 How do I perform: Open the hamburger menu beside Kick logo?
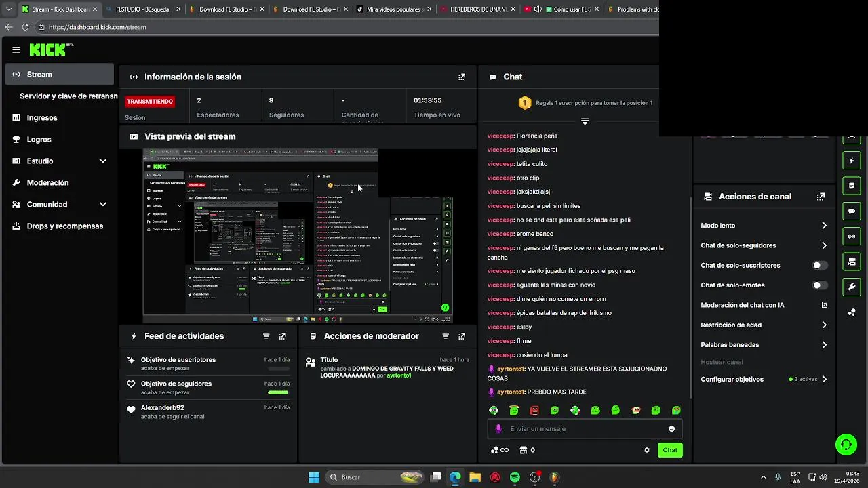coord(16,49)
